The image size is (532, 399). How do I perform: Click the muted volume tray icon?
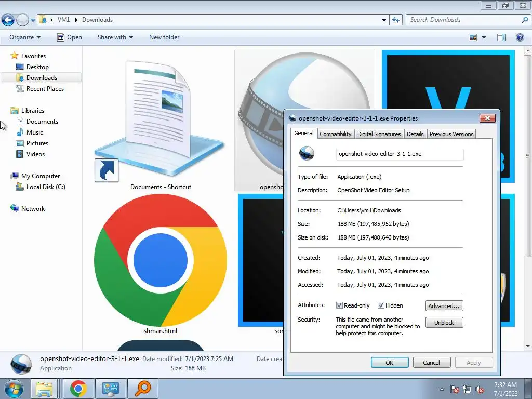[x=480, y=389]
